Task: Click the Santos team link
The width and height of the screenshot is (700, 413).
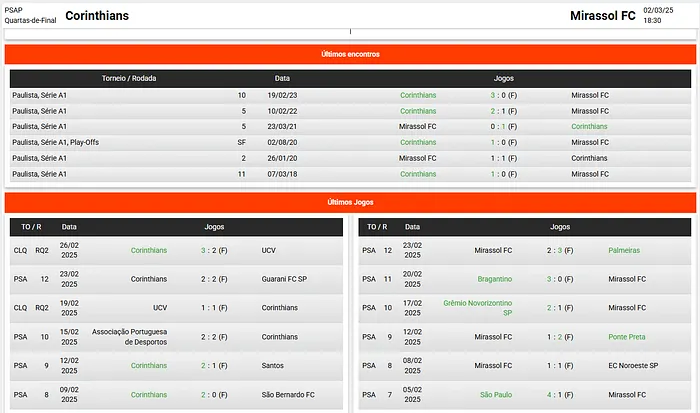Action: (x=273, y=366)
